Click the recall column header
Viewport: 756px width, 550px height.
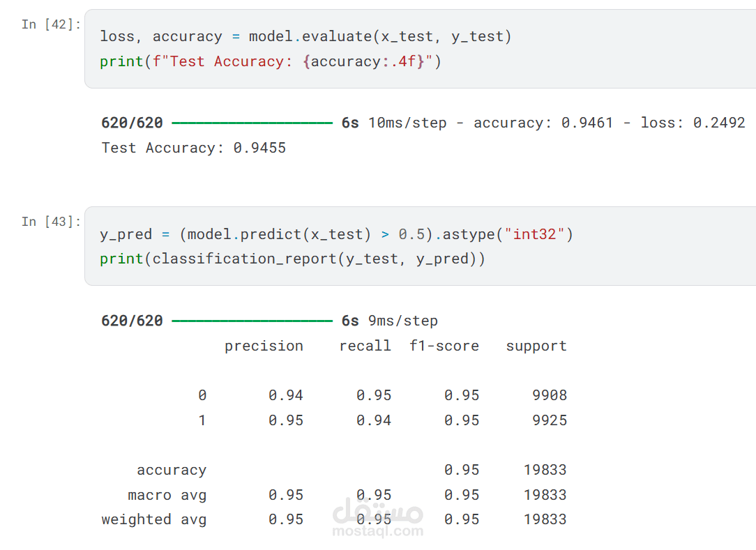coord(365,346)
